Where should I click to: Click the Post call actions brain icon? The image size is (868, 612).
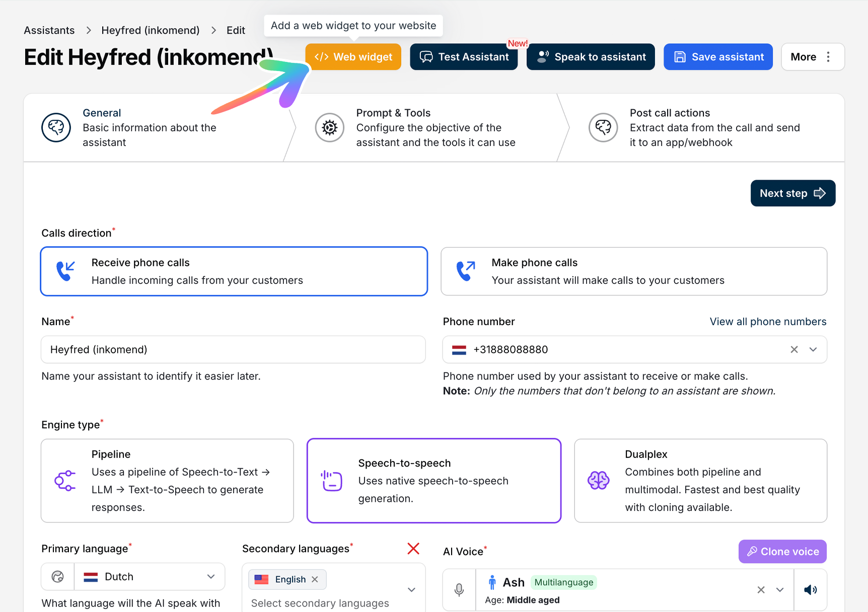click(603, 127)
